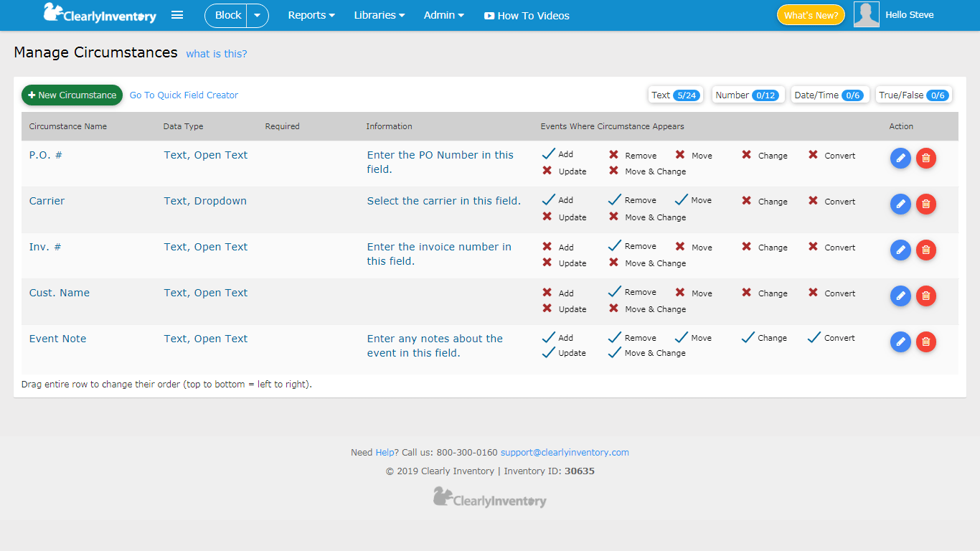Screen dimensions: 980x551
Task: Click the user profile avatar
Action: pos(866,15)
